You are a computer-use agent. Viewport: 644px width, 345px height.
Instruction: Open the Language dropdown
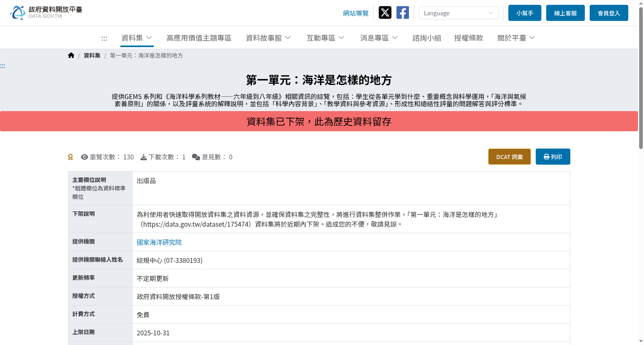tap(458, 13)
